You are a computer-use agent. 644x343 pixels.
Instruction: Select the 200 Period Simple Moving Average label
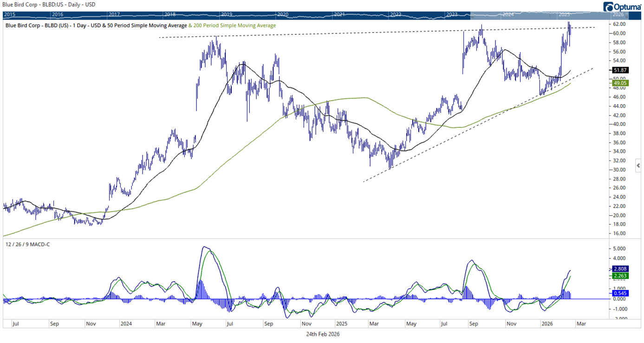[234, 26]
